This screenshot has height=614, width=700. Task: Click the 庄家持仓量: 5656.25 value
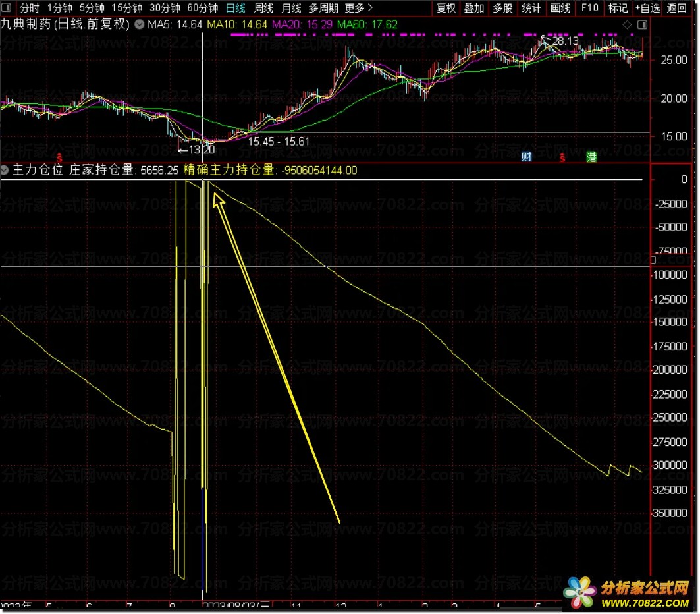coord(124,170)
